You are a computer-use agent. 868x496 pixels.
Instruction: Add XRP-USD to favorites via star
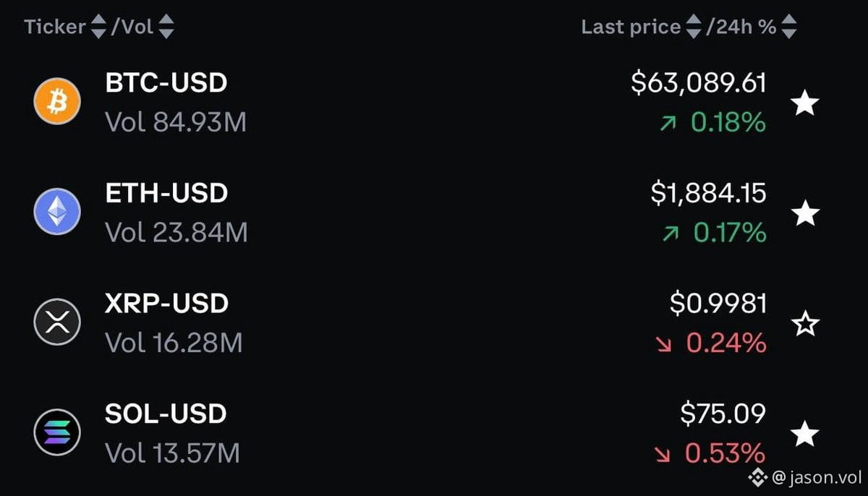(805, 324)
